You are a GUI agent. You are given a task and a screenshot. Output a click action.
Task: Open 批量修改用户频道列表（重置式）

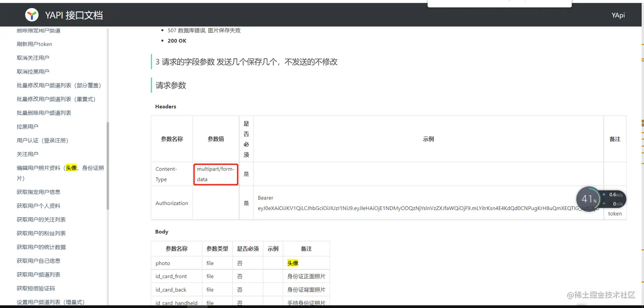(56, 99)
